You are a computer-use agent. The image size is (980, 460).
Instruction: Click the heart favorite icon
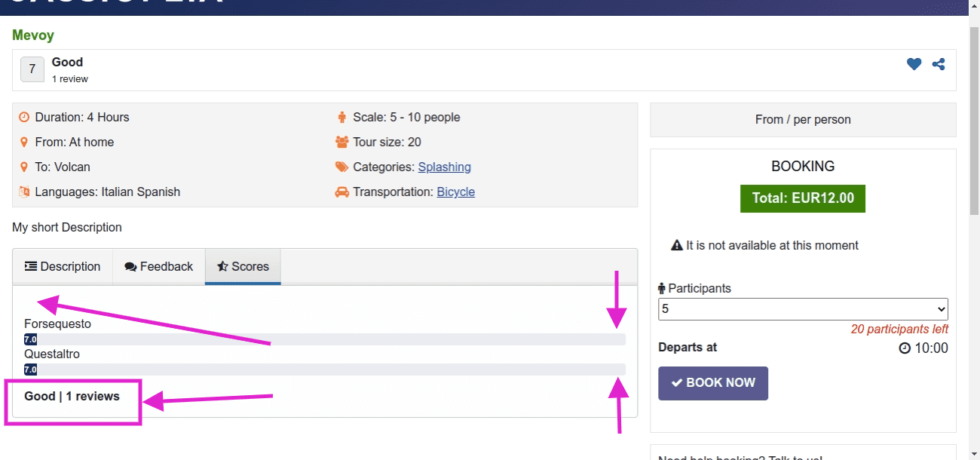[x=914, y=64]
